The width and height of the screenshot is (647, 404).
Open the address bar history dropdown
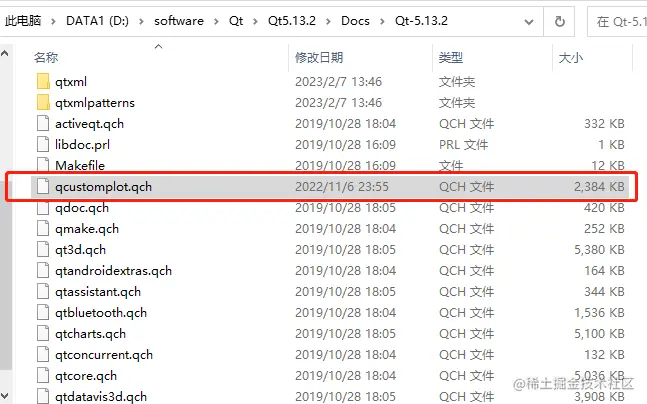(x=529, y=22)
